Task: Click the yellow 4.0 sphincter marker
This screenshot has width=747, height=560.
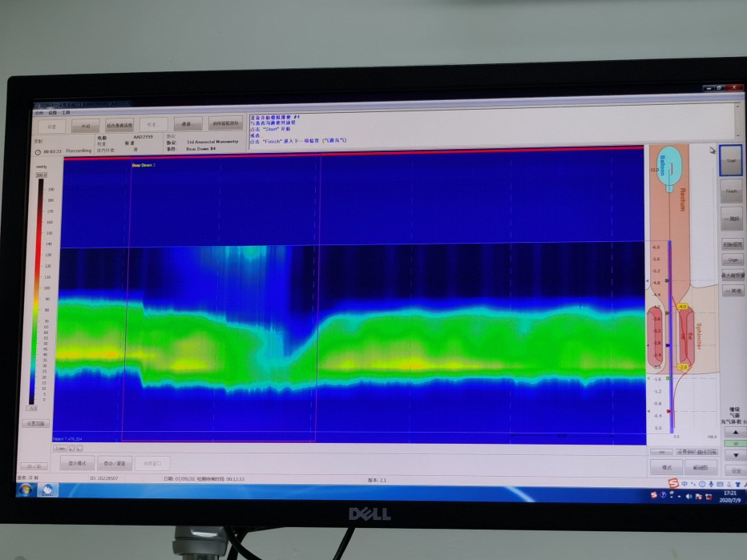Action: 683,307
